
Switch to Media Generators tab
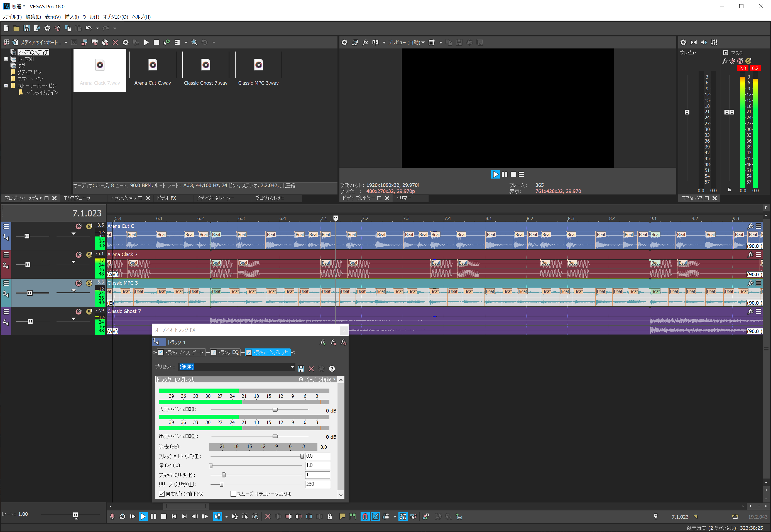[215, 198]
